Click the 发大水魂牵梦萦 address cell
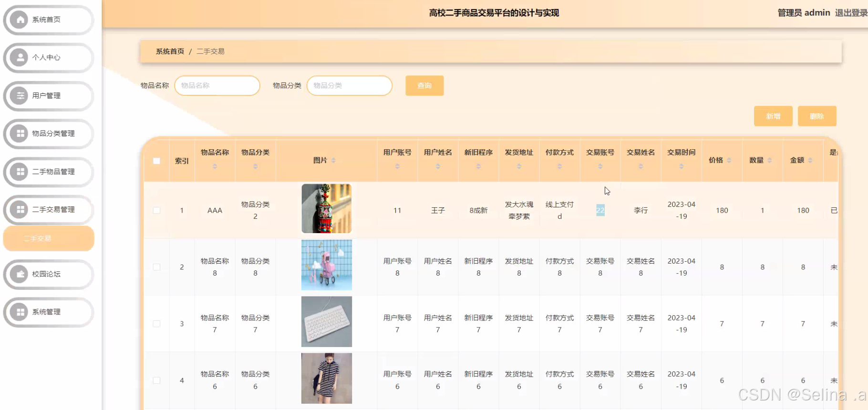This screenshot has width=868, height=410. pos(519,210)
